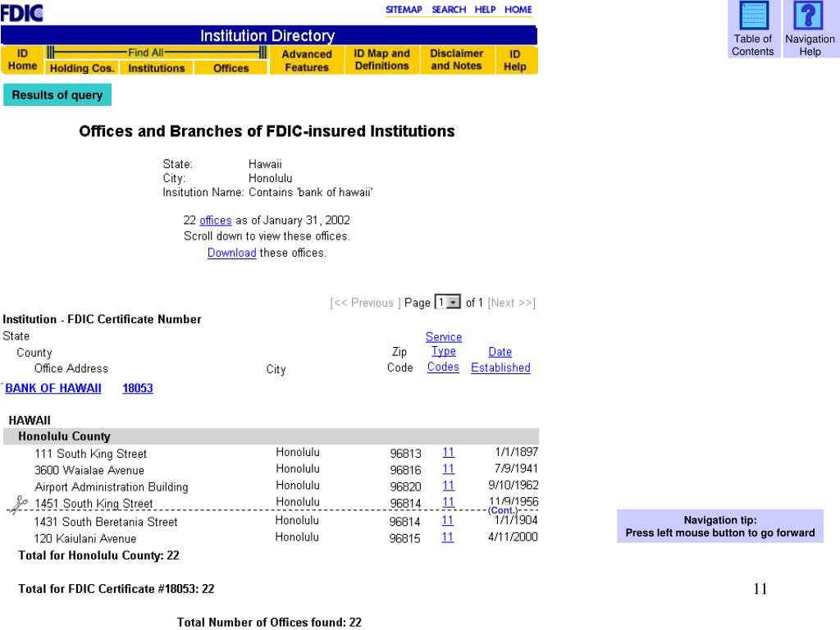The width and height of the screenshot is (840, 630).
Task: Select the Honolulu County header row
Action: [x=271, y=436]
